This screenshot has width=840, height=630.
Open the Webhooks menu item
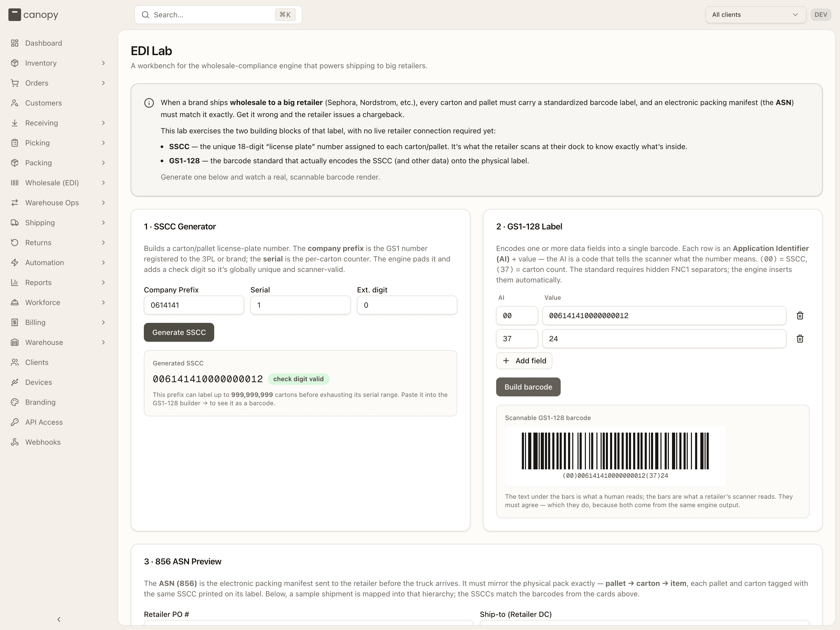59,442
